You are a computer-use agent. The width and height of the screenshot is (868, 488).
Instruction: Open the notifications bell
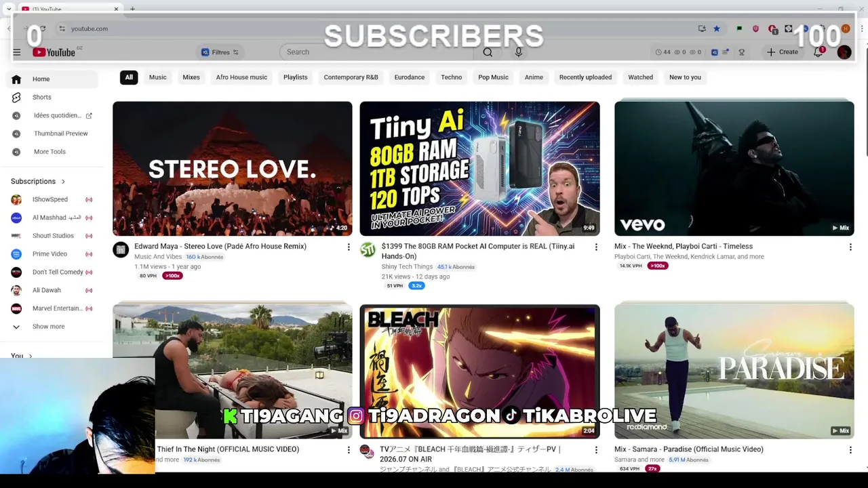pyautogui.click(x=818, y=52)
